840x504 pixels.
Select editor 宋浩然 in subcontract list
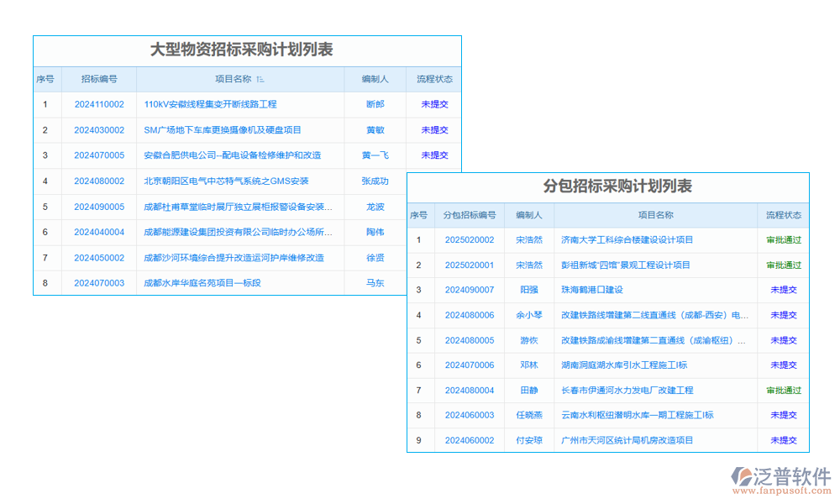click(529, 240)
